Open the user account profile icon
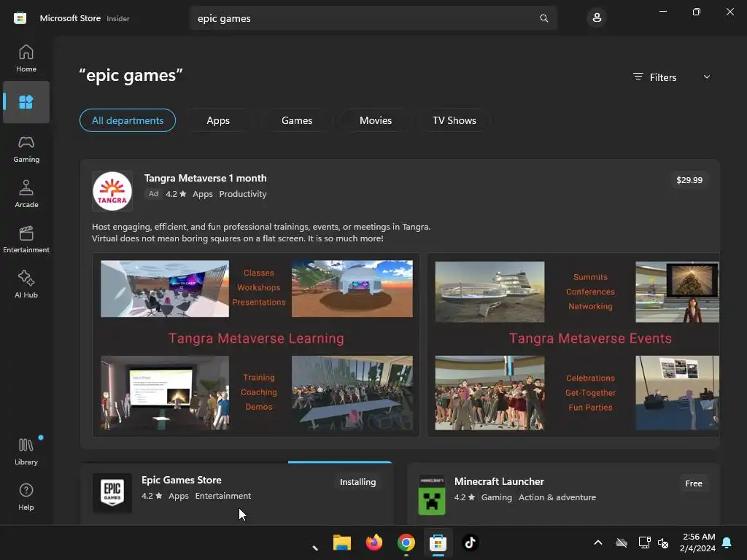This screenshot has width=747, height=560. [597, 18]
